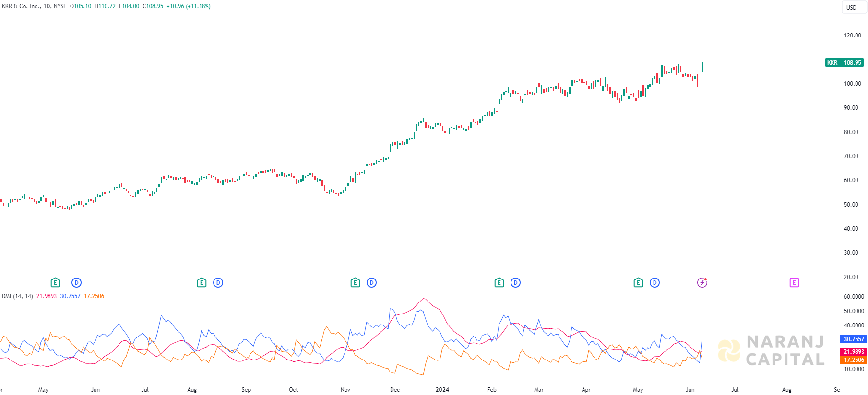Click the blue 30.7557 badge on DMI axis

[854, 339]
